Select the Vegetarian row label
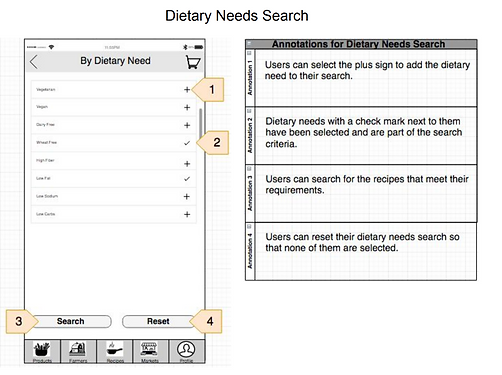The width and height of the screenshot is (502, 375). tap(46, 89)
